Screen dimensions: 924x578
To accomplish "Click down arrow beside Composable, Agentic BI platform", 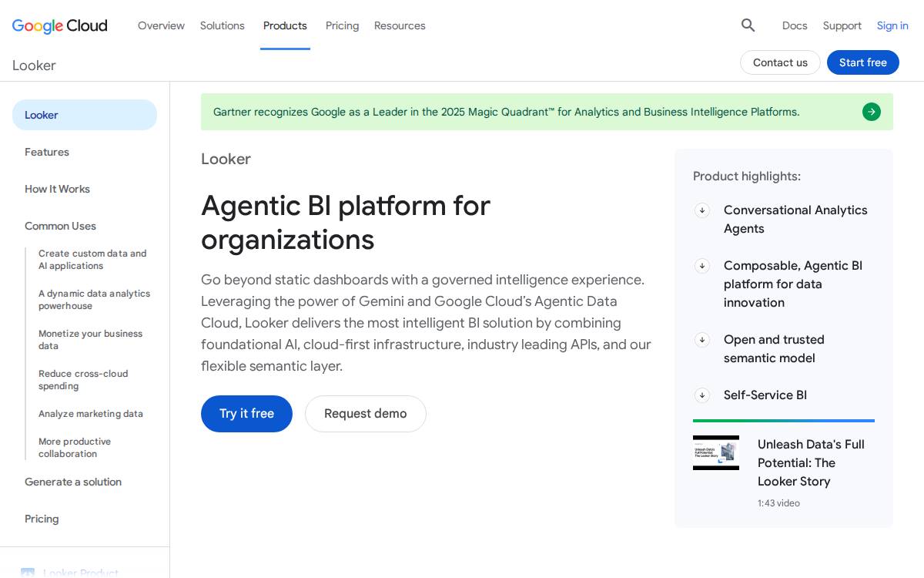I will click(x=702, y=266).
